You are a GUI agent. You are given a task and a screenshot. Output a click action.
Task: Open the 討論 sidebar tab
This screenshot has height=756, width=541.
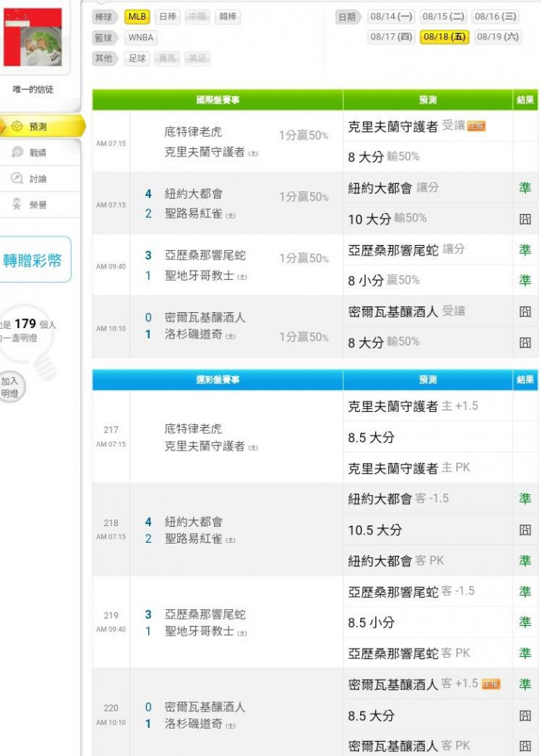(40, 178)
